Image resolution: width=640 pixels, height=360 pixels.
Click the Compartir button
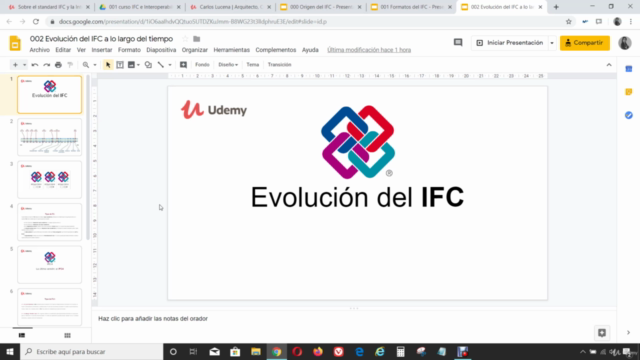[585, 43]
